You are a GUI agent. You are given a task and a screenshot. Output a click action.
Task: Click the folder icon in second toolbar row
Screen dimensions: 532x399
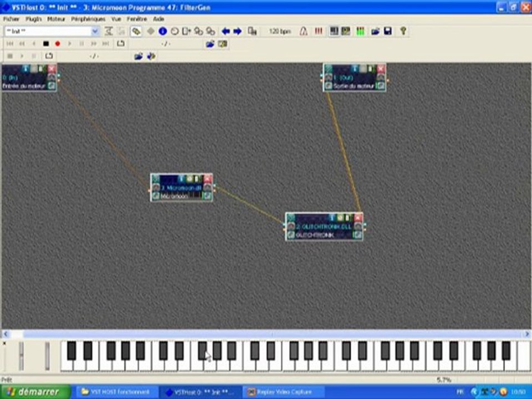coord(210,44)
